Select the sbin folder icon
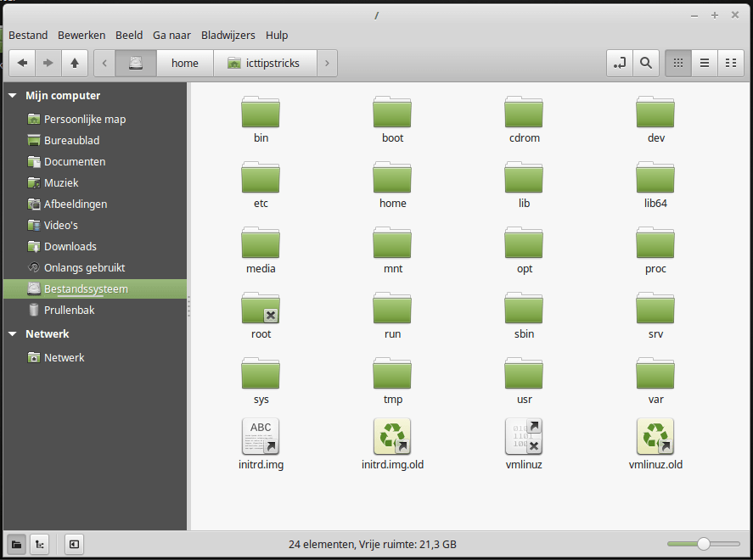Image resolution: width=753 pixels, height=560 pixels. pos(524,308)
